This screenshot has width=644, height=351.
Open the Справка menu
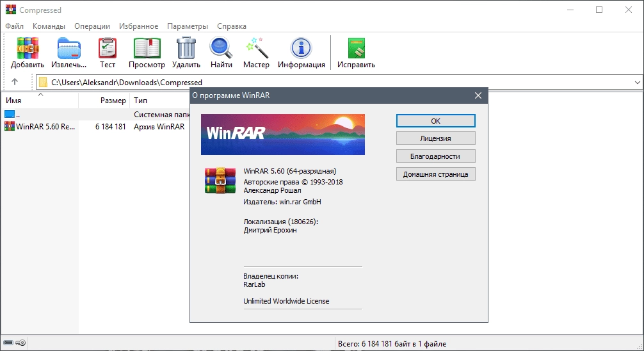[x=232, y=26]
